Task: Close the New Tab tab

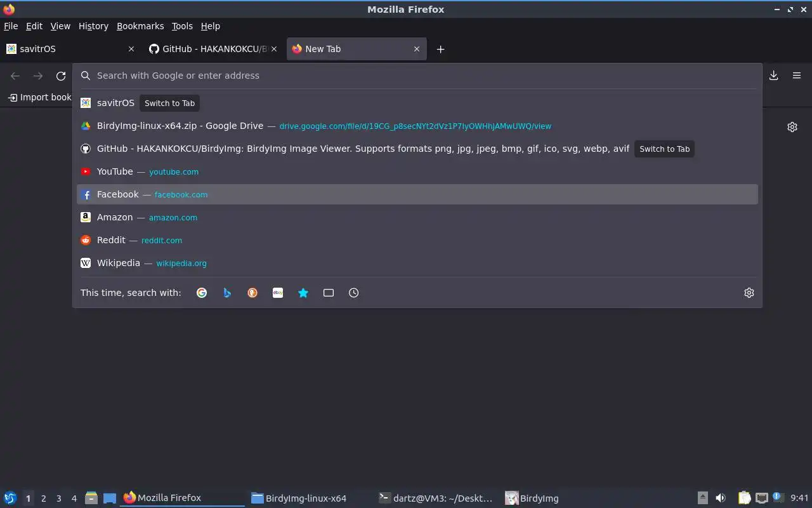Action: click(417, 49)
